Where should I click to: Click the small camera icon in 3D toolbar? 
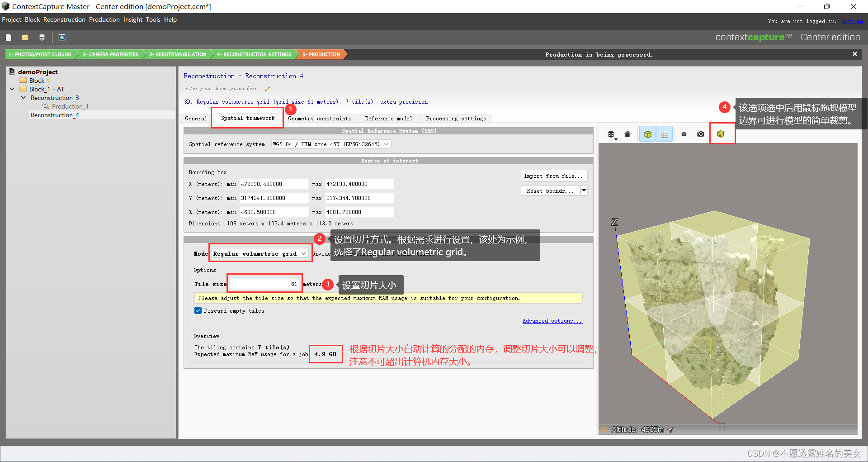pyautogui.click(x=684, y=134)
